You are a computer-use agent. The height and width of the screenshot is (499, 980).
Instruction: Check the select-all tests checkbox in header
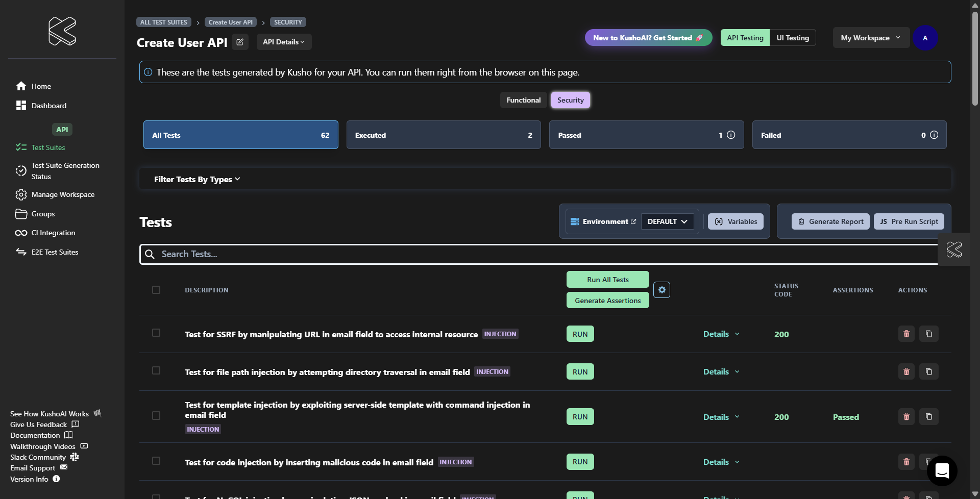(156, 290)
